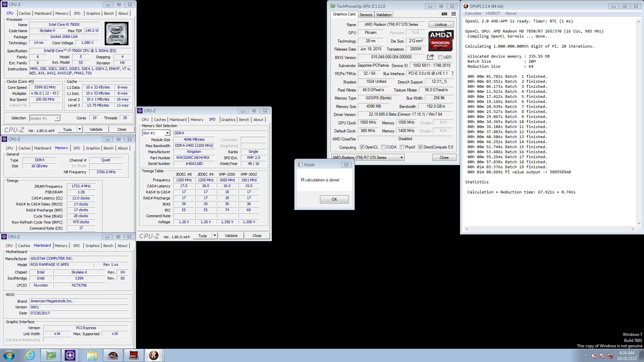Expand Tools arrow in CPU-Z CPU window

[79, 129]
